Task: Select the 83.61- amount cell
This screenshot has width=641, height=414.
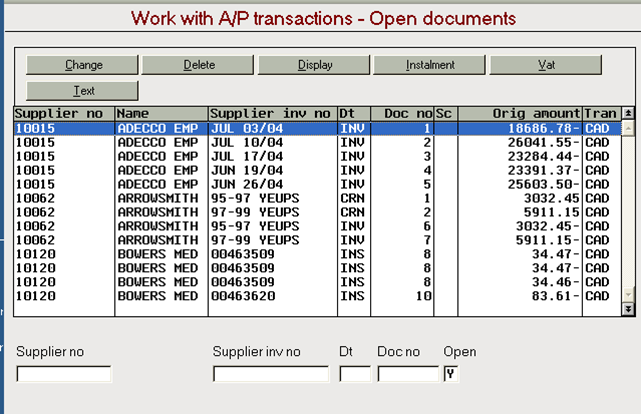Action: point(556,296)
